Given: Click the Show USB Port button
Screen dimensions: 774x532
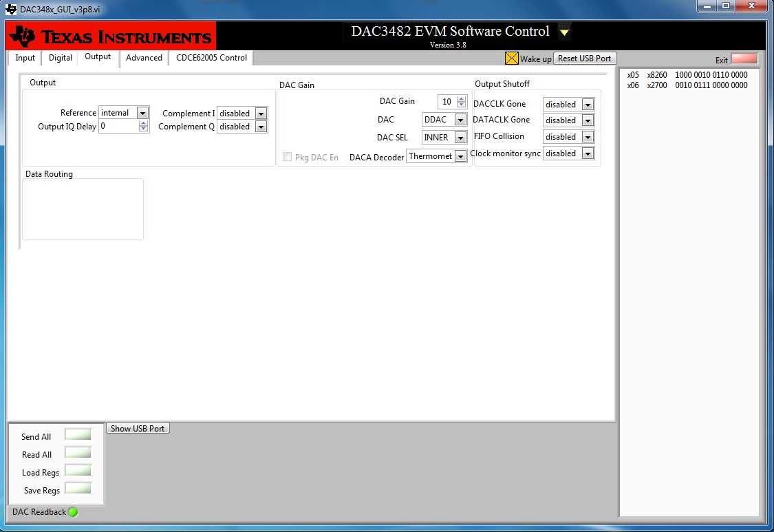Looking at the screenshot, I should 138,427.
